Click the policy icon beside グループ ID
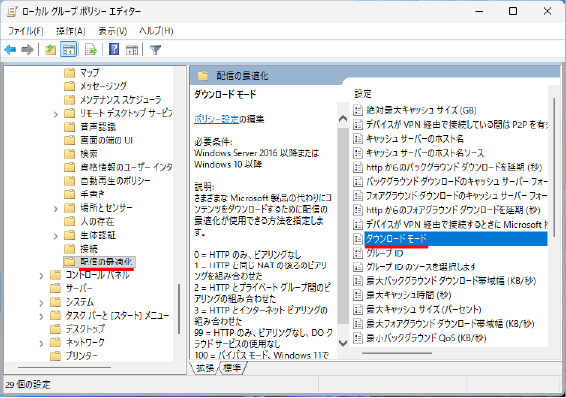Viewport: 566px width, 398px height. tap(358, 253)
